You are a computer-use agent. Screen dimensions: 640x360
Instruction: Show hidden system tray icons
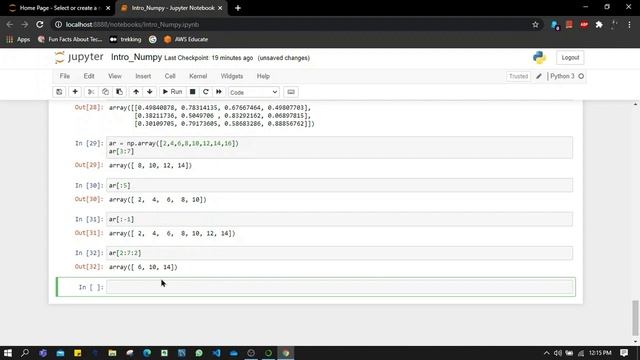(546, 353)
